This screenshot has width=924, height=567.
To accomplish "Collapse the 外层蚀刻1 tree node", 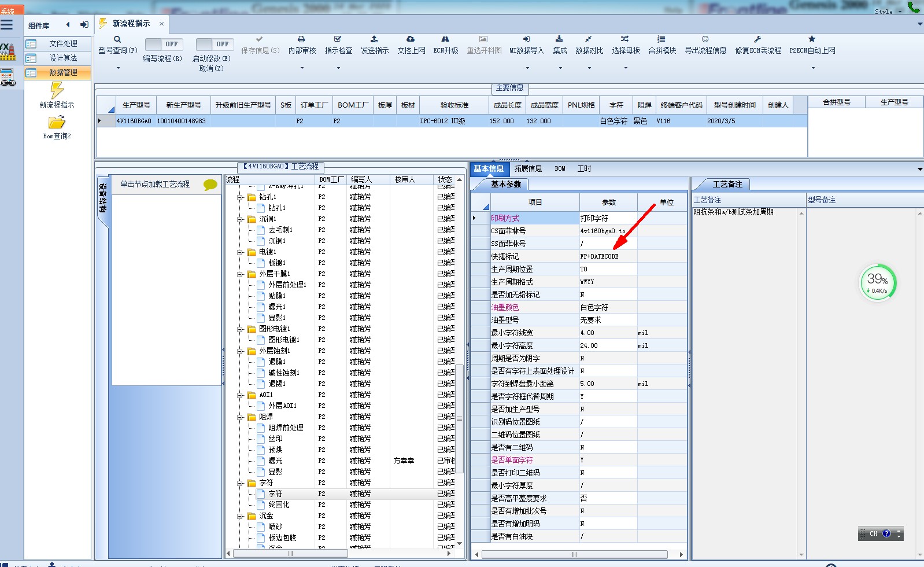I will click(x=240, y=351).
